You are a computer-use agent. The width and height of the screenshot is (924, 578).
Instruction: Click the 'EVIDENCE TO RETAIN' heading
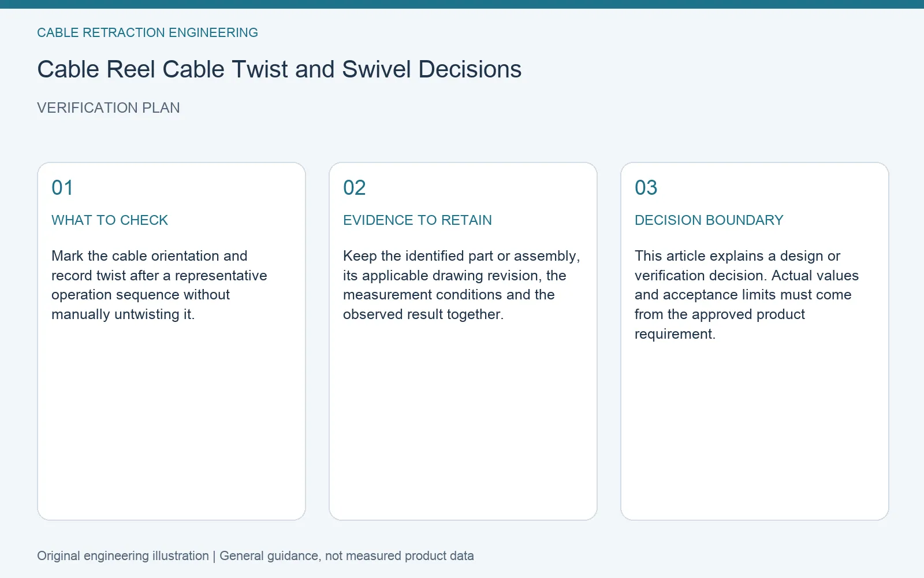click(x=418, y=220)
